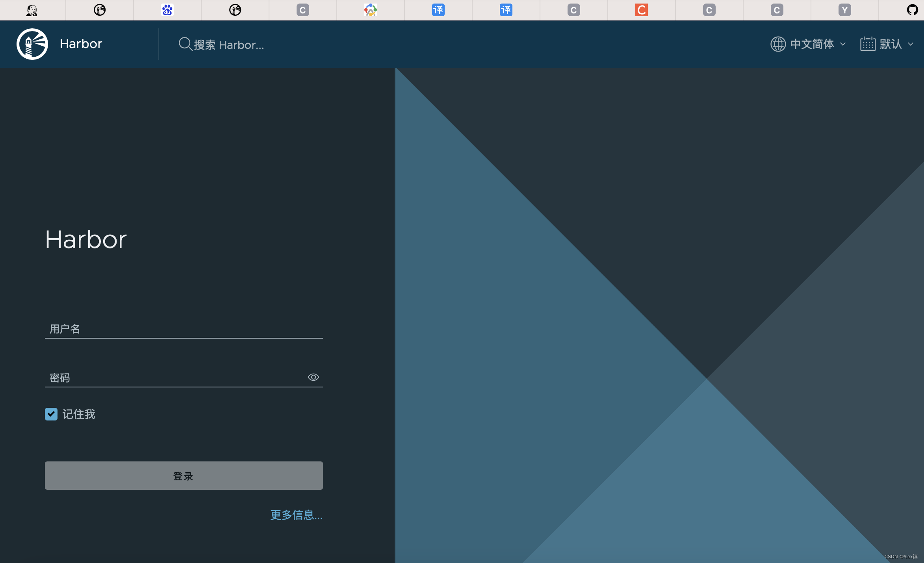Viewport: 924px width, 563px height.
Task: Click gray C icon right of orange CSDN icon
Action: 709,10
